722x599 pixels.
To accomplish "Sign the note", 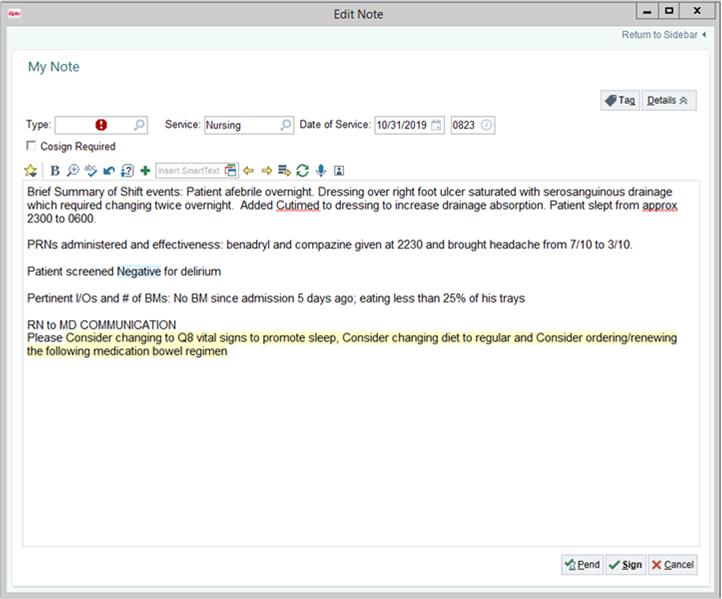I will click(x=625, y=565).
